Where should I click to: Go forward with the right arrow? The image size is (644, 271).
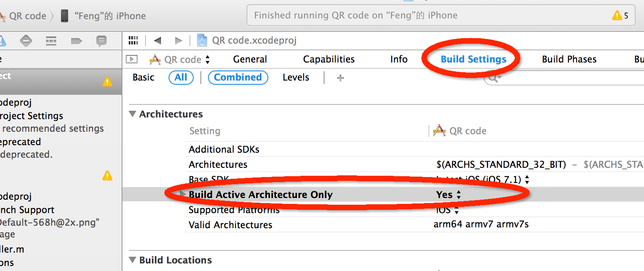click(x=179, y=41)
